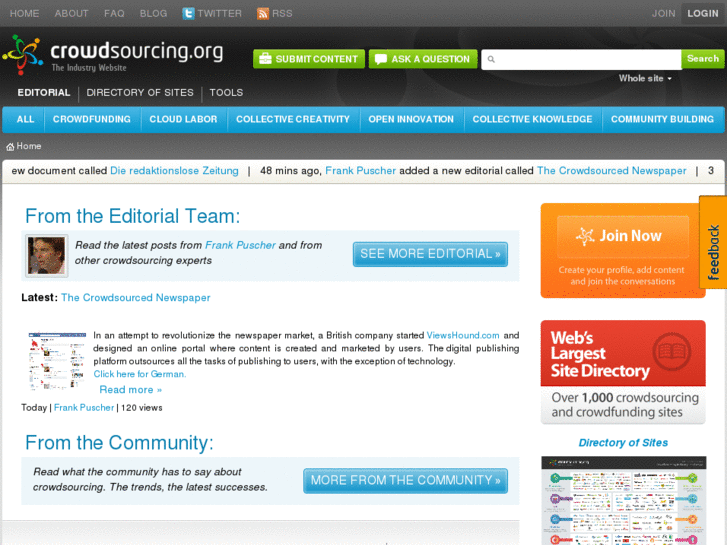The image size is (727, 545).
Task: Select the COLLECTIVE CREATIVITY tab
Action: pyautogui.click(x=293, y=119)
